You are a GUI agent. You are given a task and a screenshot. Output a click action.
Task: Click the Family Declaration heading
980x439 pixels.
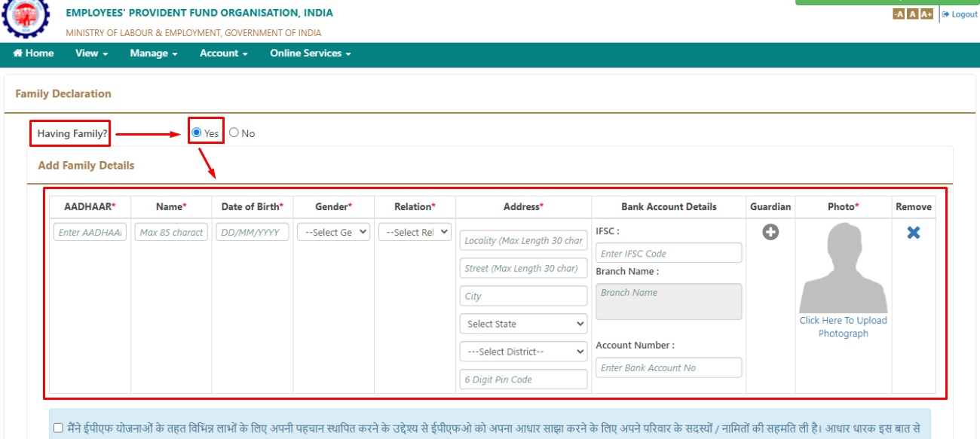click(63, 94)
